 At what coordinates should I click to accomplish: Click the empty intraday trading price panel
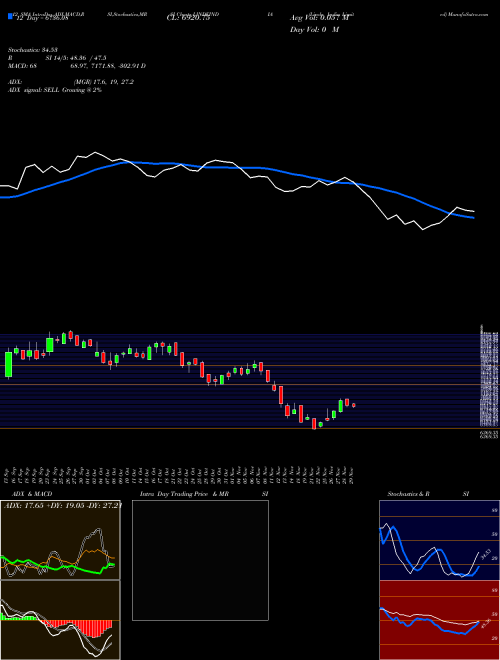(200, 560)
